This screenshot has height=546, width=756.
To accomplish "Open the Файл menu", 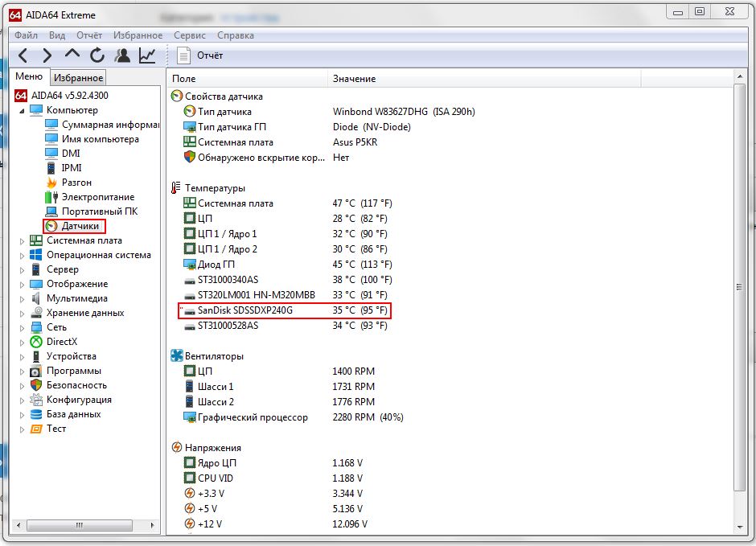I will coord(26,35).
